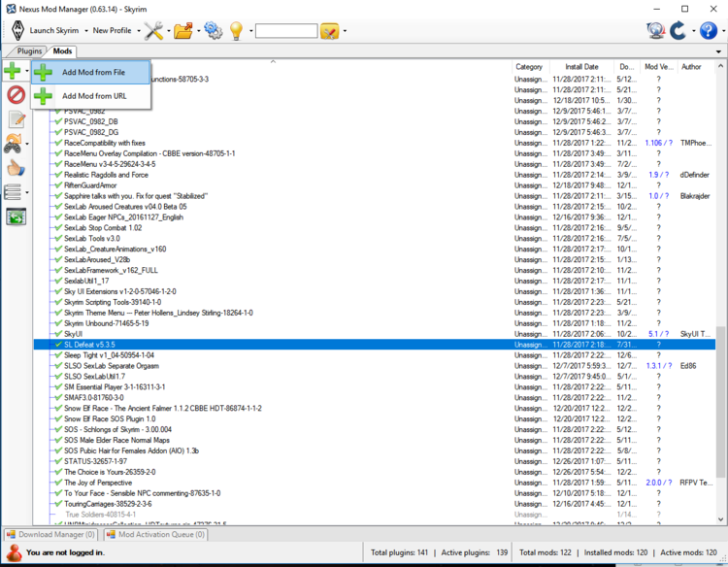728x567 pixels.
Task: Toggle checkmark for TouringCarriages-38529-2-3-6
Action: pyautogui.click(x=58, y=504)
